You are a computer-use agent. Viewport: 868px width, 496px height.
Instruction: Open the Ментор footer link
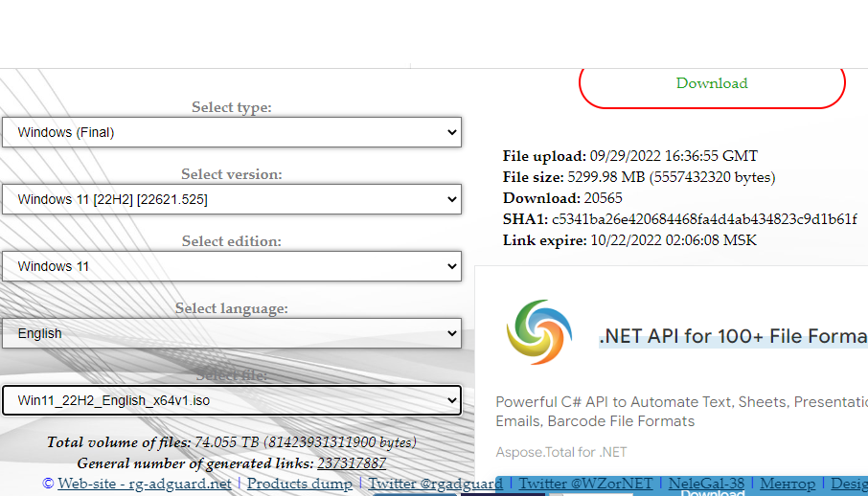coord(788,484)
